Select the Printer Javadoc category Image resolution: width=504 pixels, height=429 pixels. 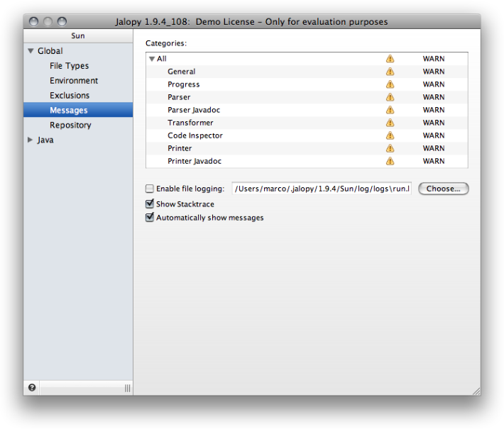[x=307, y=161]
